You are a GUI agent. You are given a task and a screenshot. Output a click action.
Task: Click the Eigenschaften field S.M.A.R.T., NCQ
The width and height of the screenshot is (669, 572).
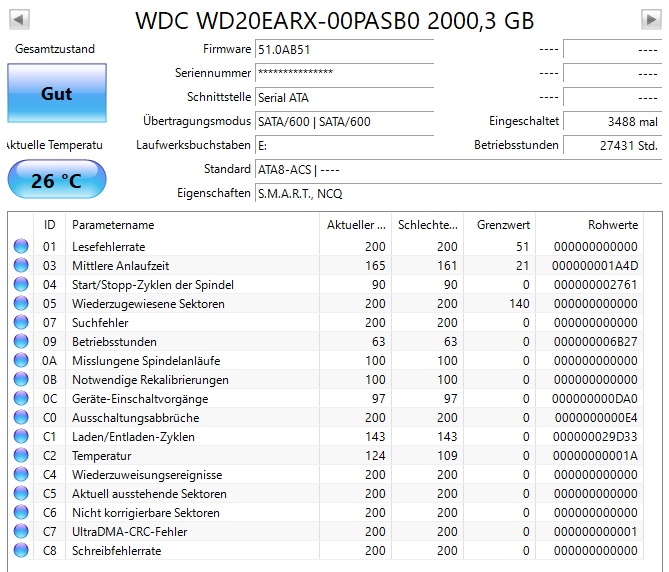coord(459,194)
